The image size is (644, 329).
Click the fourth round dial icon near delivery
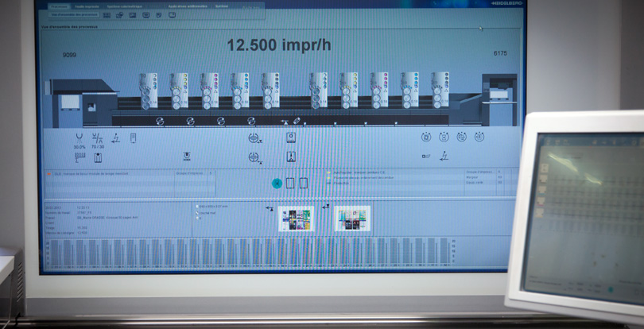pyautogui.click(x=479, y=137)
